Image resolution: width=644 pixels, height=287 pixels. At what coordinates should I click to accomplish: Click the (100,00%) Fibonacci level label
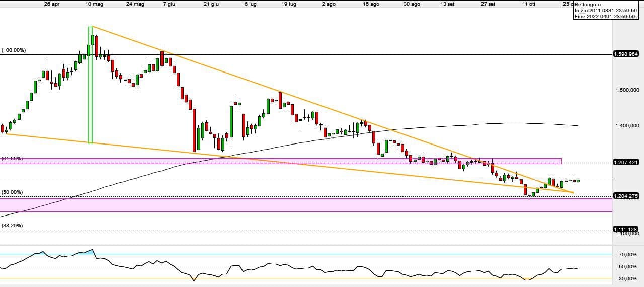pos(14,50)
